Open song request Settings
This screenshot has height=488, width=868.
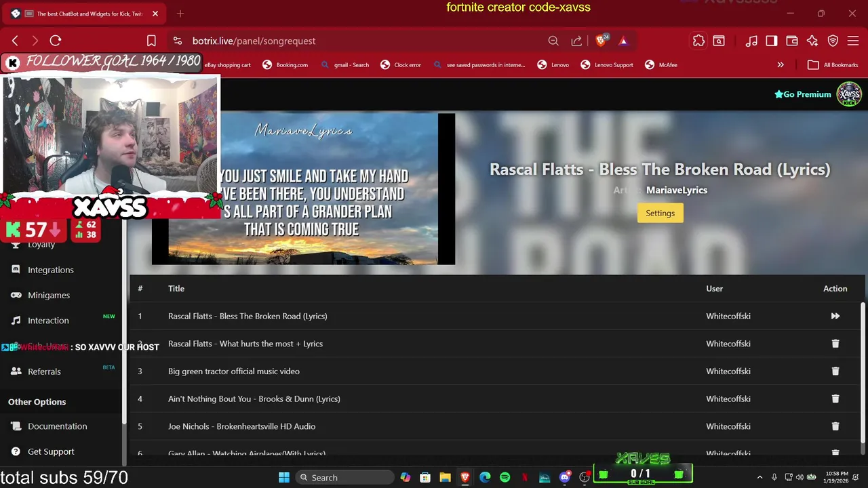click(x=660, y=213)
